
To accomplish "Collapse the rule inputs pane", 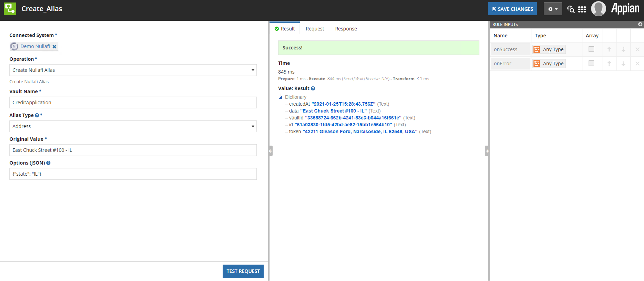I will pyautogui.click(x=487, y=151).
